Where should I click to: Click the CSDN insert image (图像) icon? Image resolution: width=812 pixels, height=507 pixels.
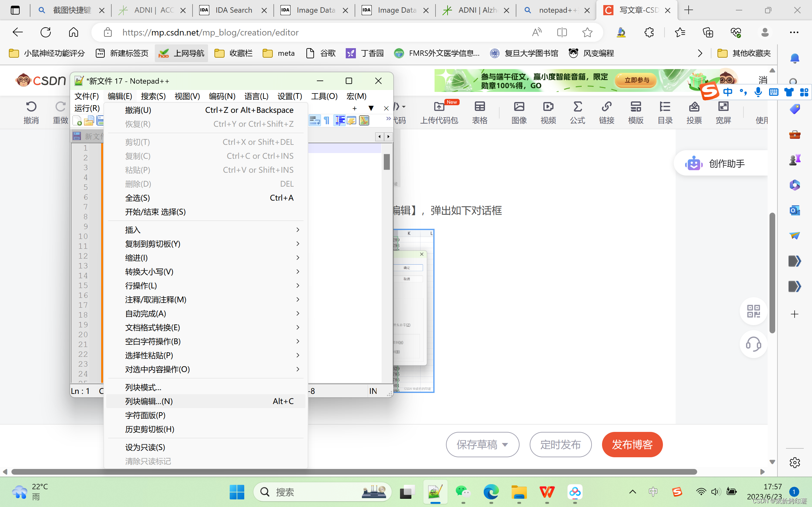tap(519, 107)
